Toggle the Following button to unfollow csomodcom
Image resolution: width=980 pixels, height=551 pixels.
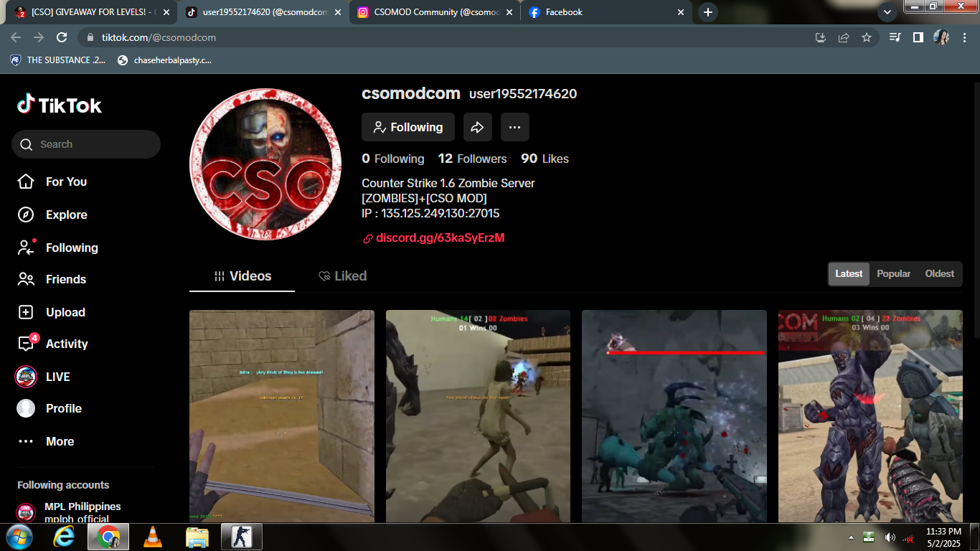tap(407, 127)
